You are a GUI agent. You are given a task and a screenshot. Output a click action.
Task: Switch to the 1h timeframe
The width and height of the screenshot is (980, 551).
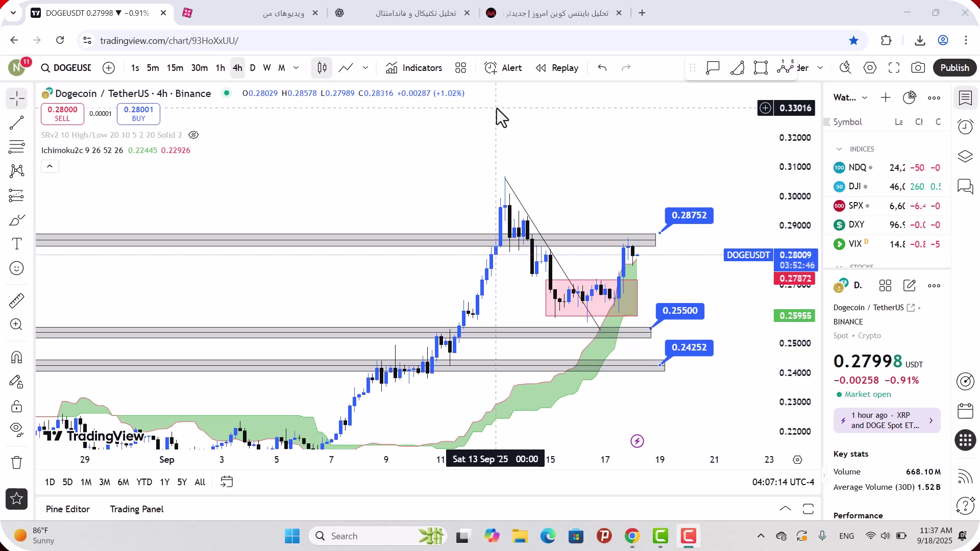point(220,68)
